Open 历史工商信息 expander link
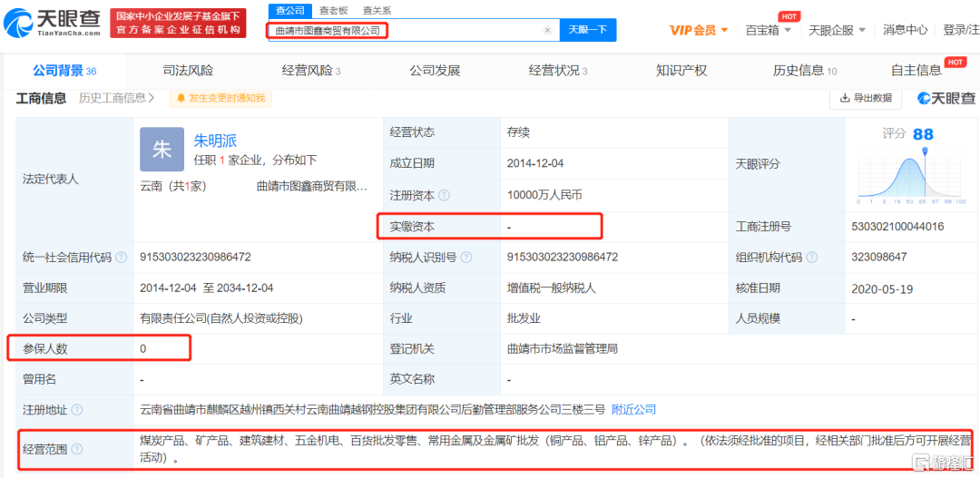The height and width of the screenshot is (478, 980). pyautogui.click(x=117, y=97)
